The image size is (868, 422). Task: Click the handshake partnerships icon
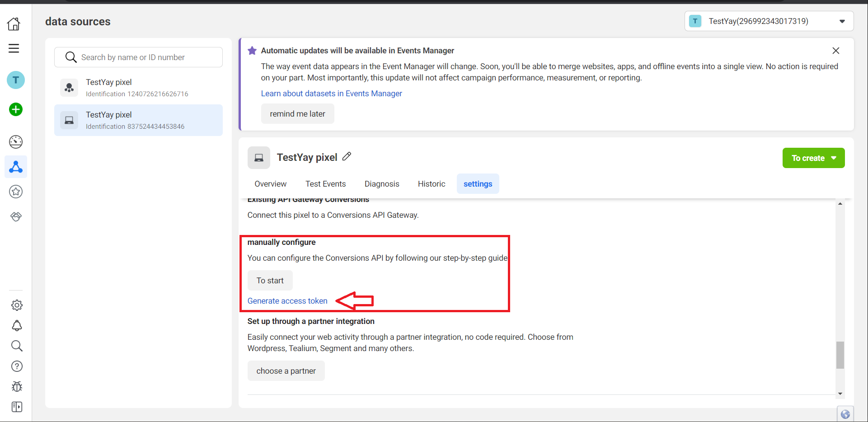click(16, 216)
